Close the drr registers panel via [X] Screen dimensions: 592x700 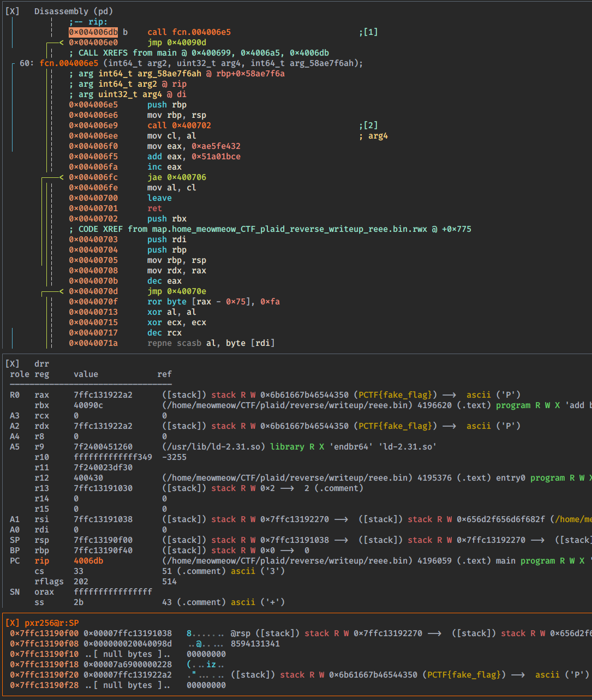[x=12, y=364]
